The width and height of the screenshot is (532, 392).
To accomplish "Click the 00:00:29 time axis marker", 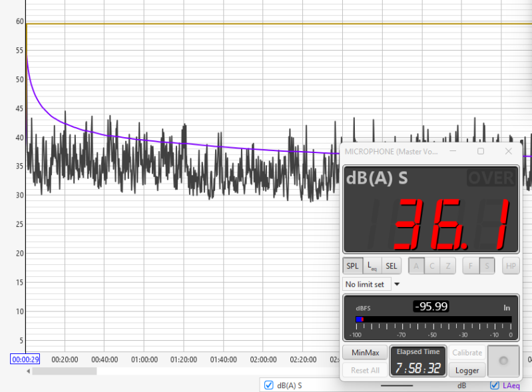I will (x=26, y=359).
